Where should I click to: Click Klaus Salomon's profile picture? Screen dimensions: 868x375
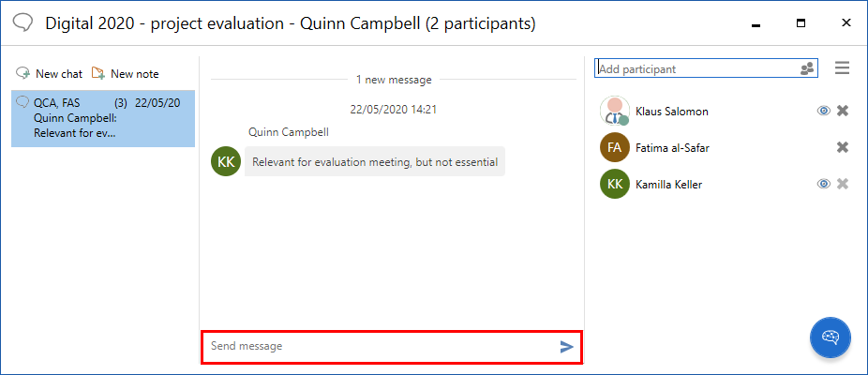click(614, 111)
